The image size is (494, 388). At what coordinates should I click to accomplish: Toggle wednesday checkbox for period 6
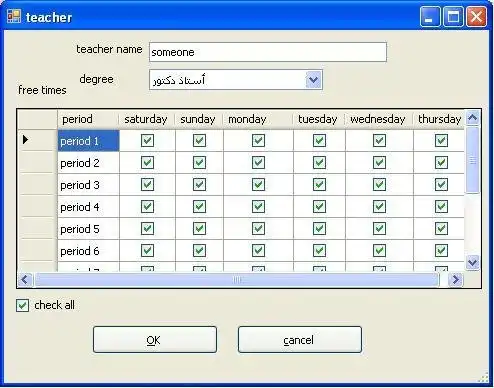point(379,250)
